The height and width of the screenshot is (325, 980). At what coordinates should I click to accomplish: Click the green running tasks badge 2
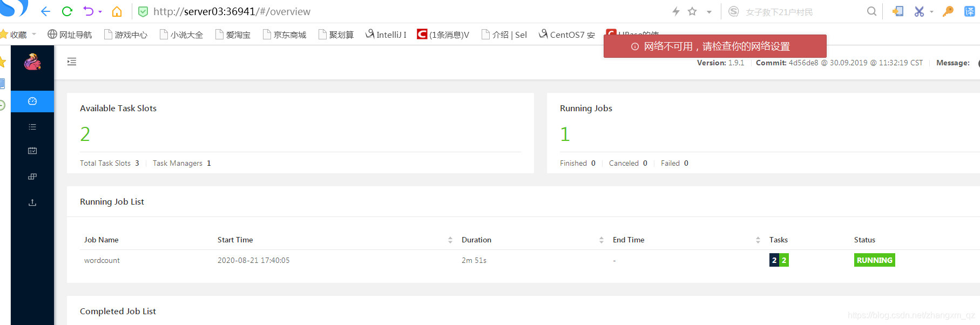point(784,260)
